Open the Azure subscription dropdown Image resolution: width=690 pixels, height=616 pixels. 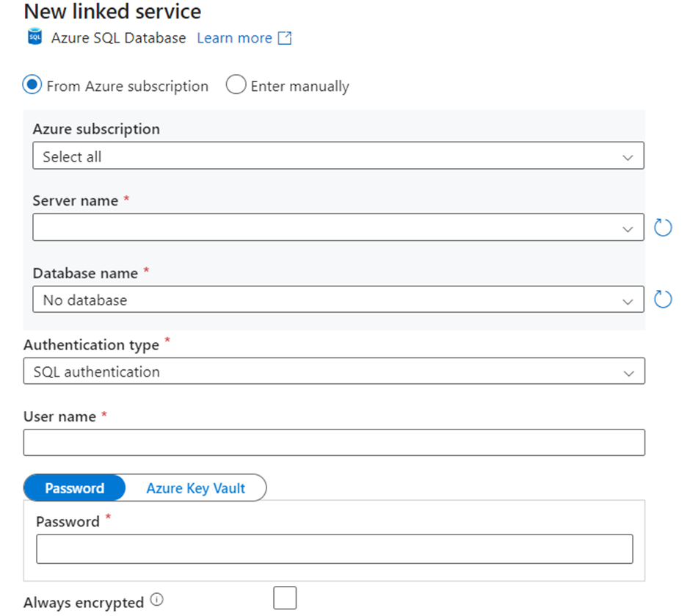338,156
